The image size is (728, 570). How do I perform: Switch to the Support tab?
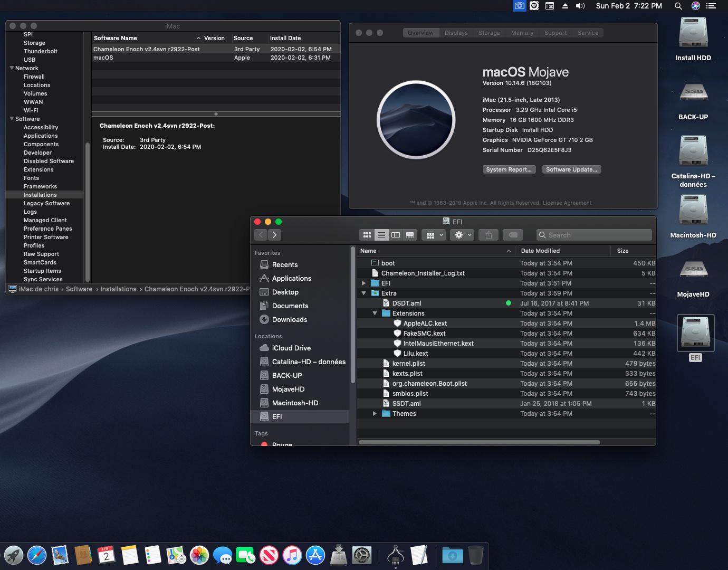(555, 33)
